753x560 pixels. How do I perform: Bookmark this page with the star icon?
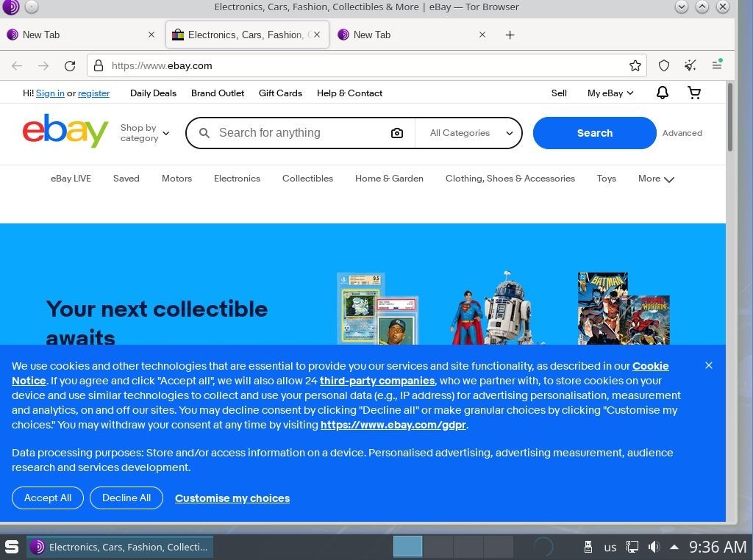[x=635, y=65]
